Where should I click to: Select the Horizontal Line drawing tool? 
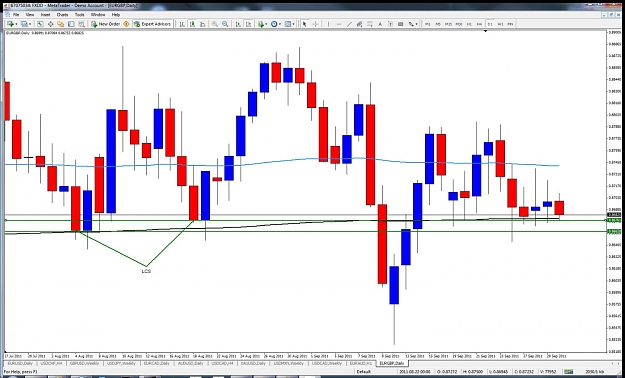pyautogui.click(x=339, y=24)
